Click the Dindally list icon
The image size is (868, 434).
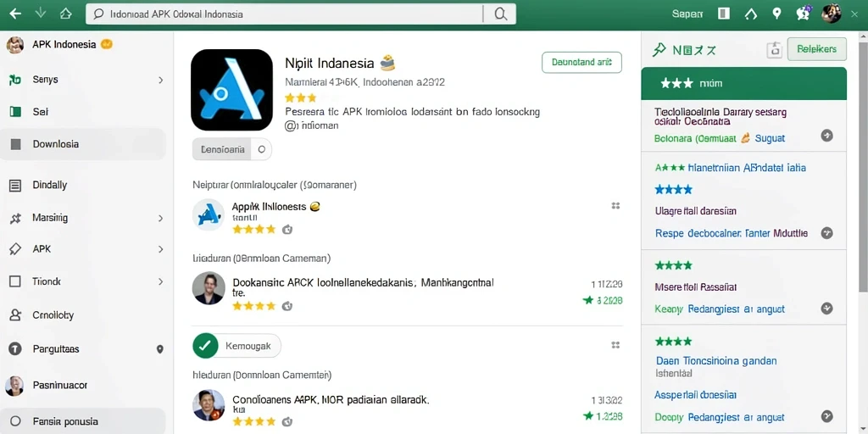15,186
